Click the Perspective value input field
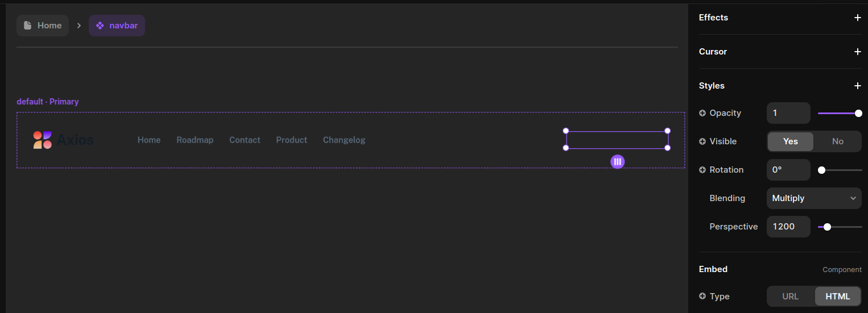868x313 pixels. (788, 227)
